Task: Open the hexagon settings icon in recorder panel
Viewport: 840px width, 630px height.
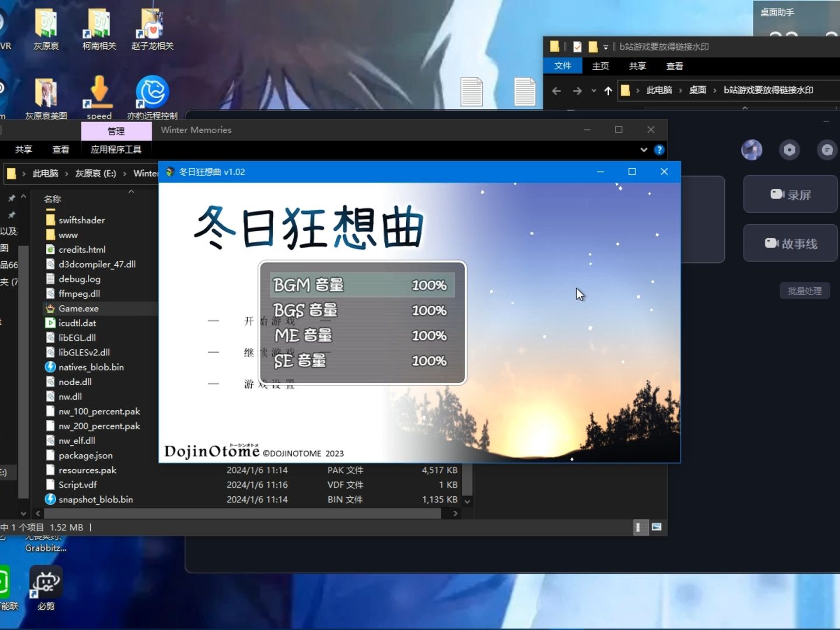Action: pyautogui.click(x=789, y=150)
